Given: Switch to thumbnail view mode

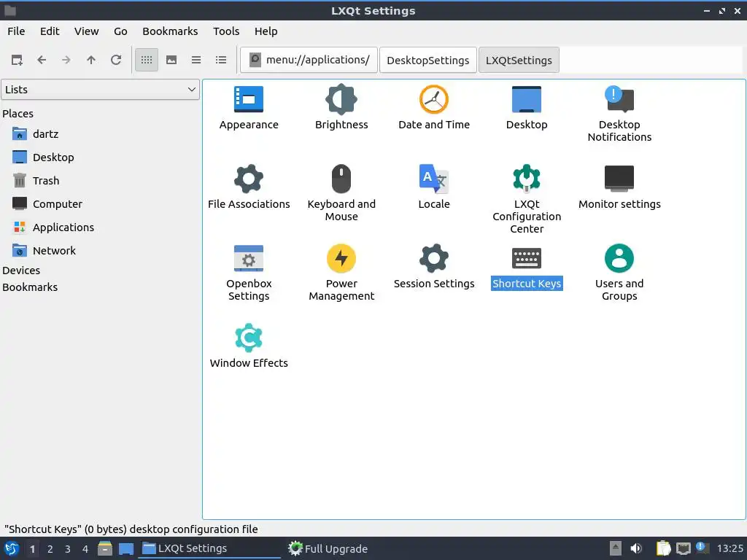Looking at the screenshot, I should (x=171, y=60).
